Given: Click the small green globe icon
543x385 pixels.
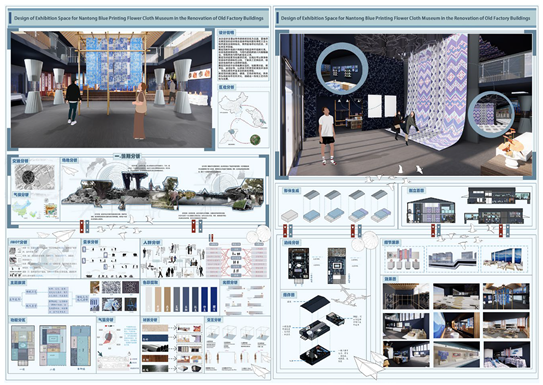Looking at the screenshot, I should 255,139.
